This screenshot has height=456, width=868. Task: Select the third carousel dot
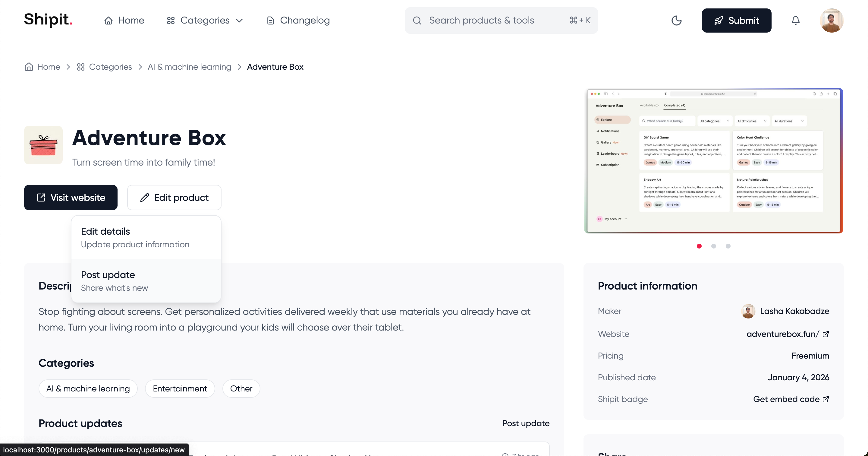728,246
